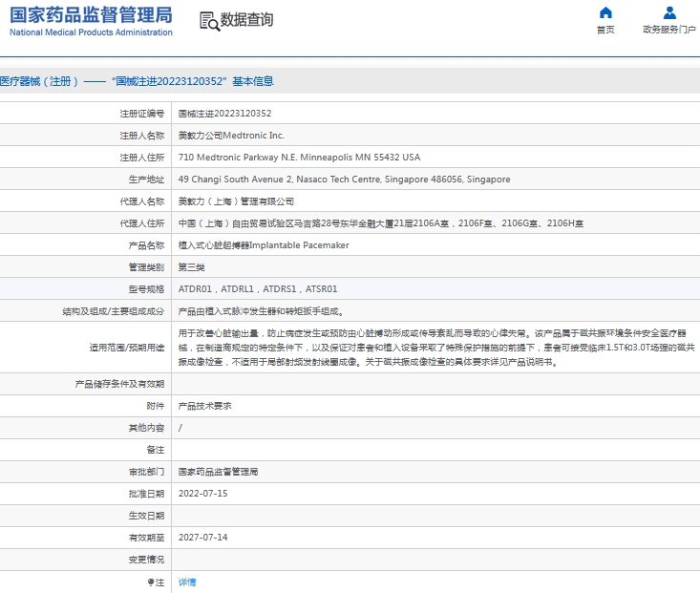The image size is (700, 593).
Task: Click the 710 Medtronic Parkway address
Action: click(299, 158)
